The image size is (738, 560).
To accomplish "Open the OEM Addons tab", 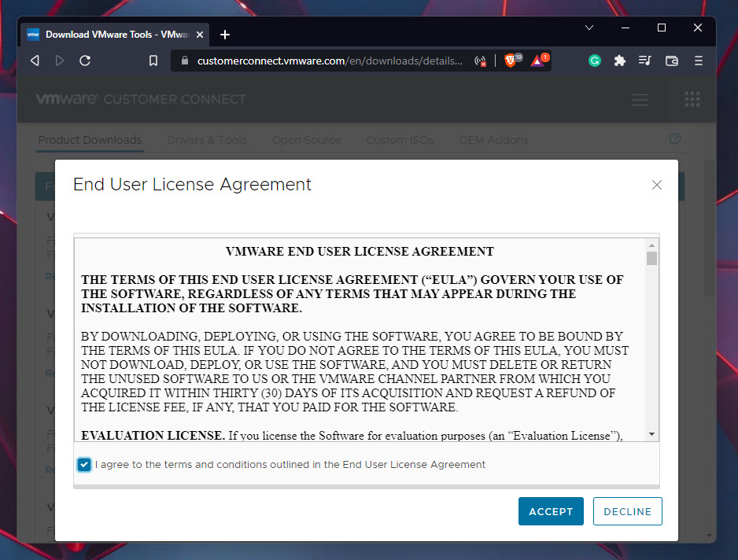I will point(493,140).
